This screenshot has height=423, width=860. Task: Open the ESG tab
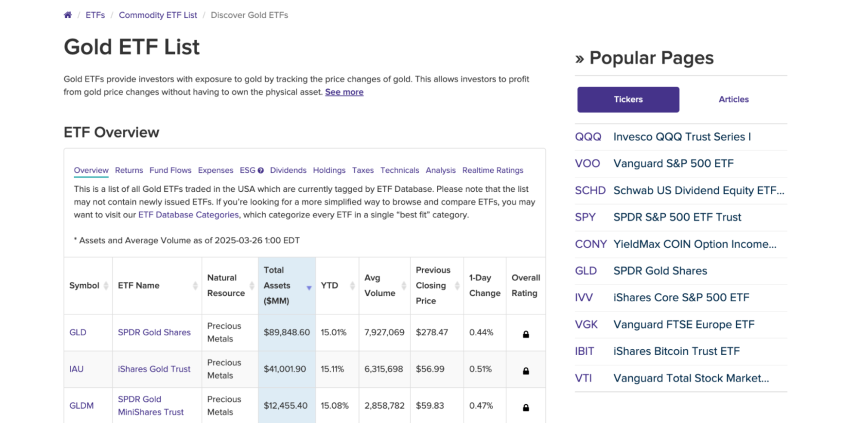click(x=248, y=171)
